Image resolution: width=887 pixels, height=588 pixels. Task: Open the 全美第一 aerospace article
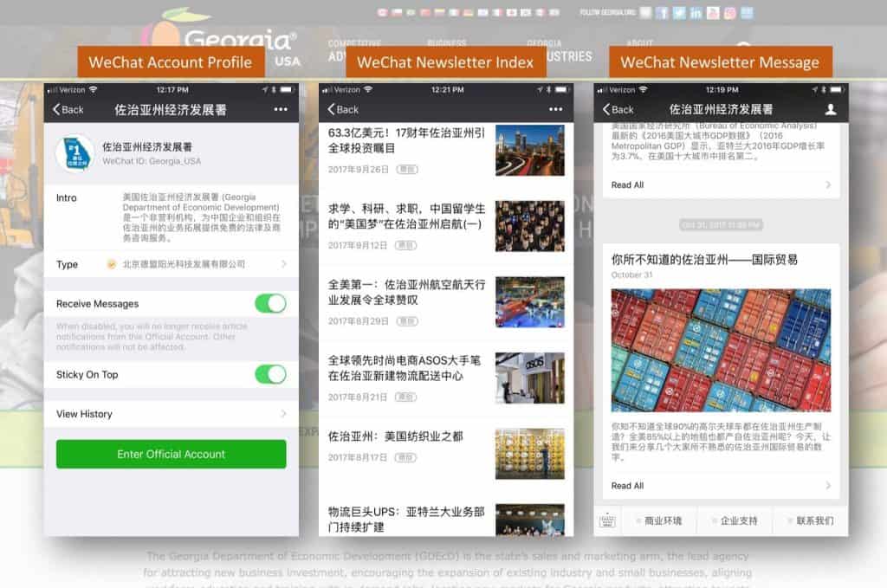pyautogui.click(x=407, y=292)
